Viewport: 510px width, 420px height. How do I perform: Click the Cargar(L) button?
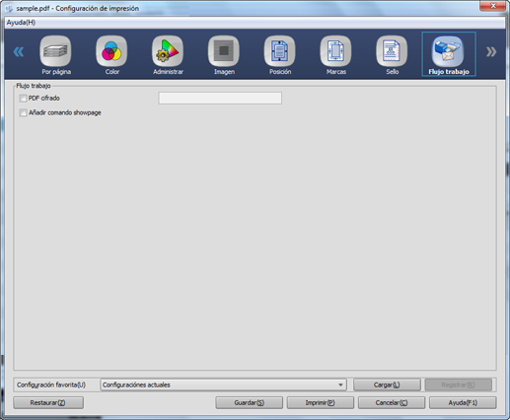point(387,385)
